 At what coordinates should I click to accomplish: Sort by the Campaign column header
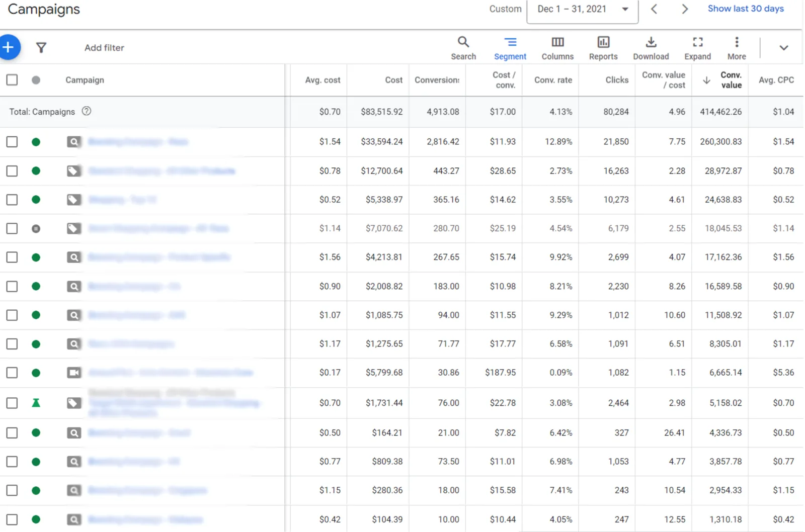85,80
